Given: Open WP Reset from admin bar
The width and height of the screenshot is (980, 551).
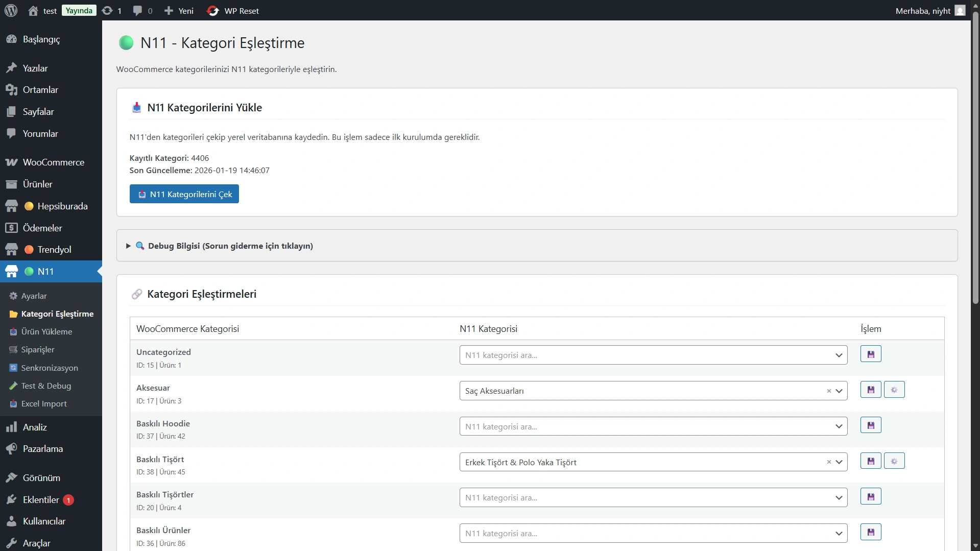Looking at the screenshot, I should 233,11.
